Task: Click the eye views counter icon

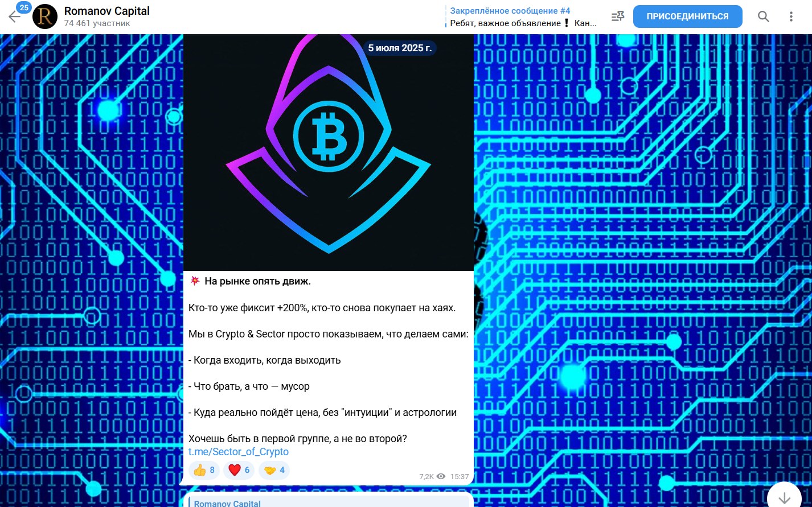Action: click(441, 477)
